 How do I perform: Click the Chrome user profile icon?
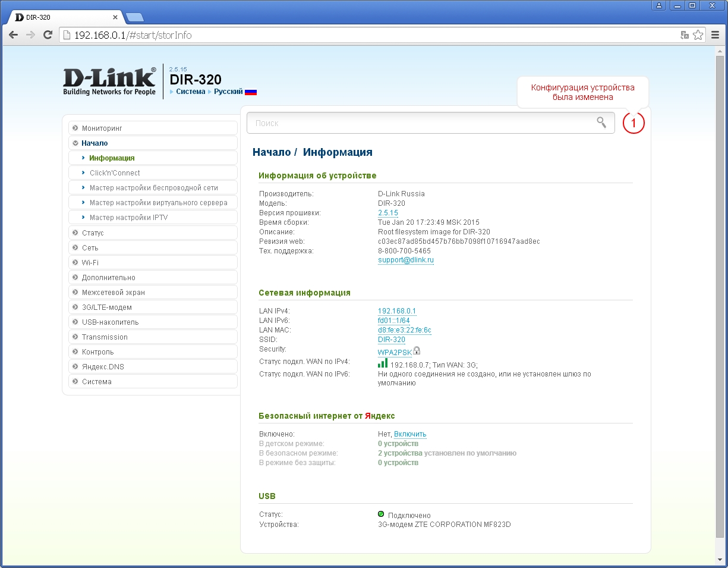pyautogui.click(x=659, y=5)
